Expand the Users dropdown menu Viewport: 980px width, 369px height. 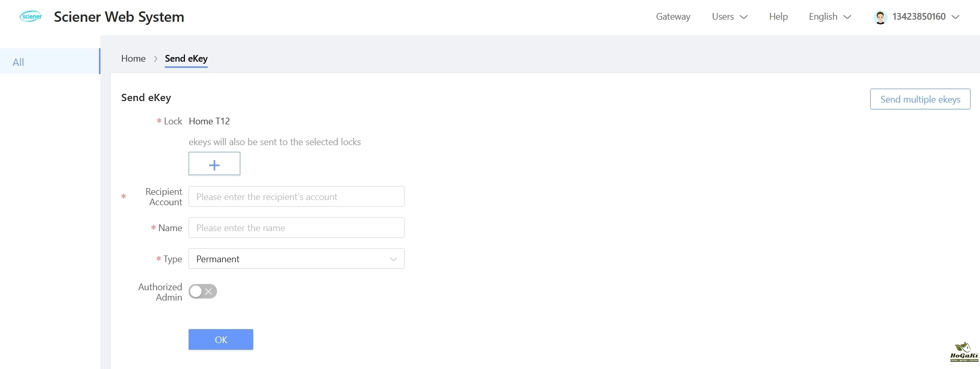[729, 17]
